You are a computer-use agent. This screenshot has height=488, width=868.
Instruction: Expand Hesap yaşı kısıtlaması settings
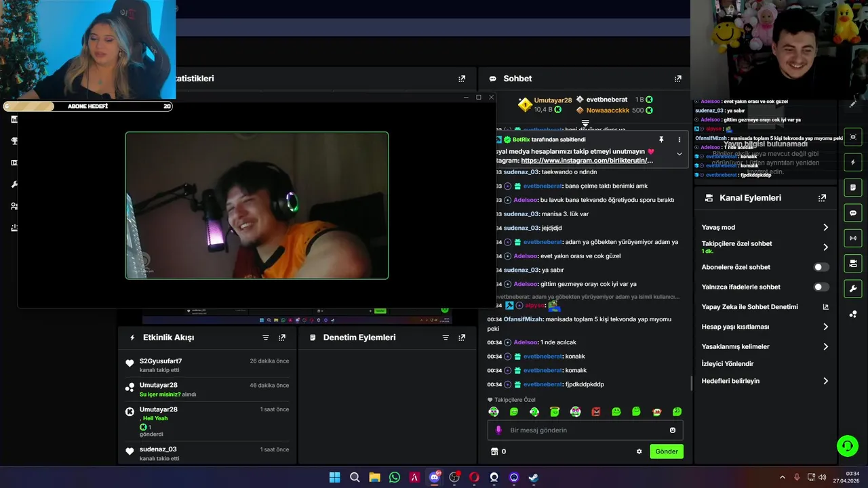point(765,327)
